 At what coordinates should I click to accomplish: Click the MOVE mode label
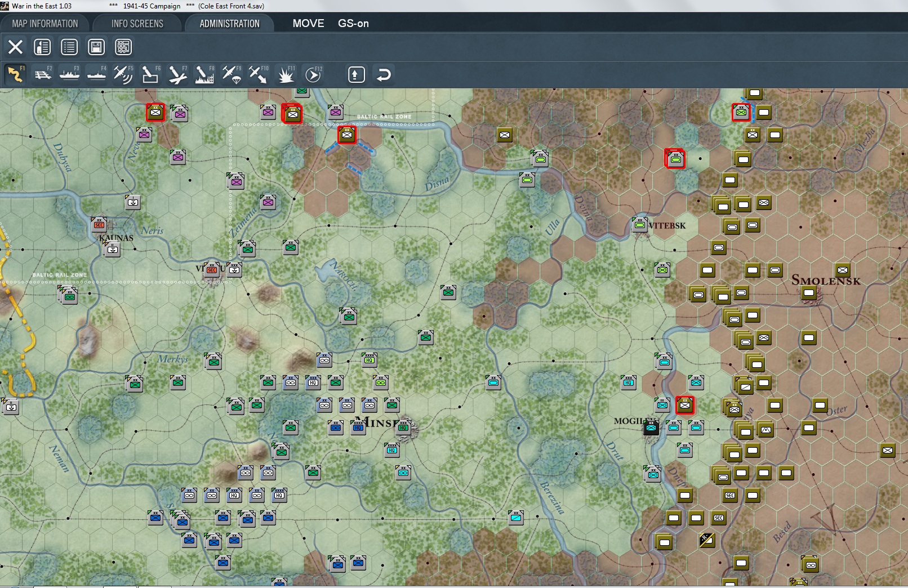click(308, 24)
